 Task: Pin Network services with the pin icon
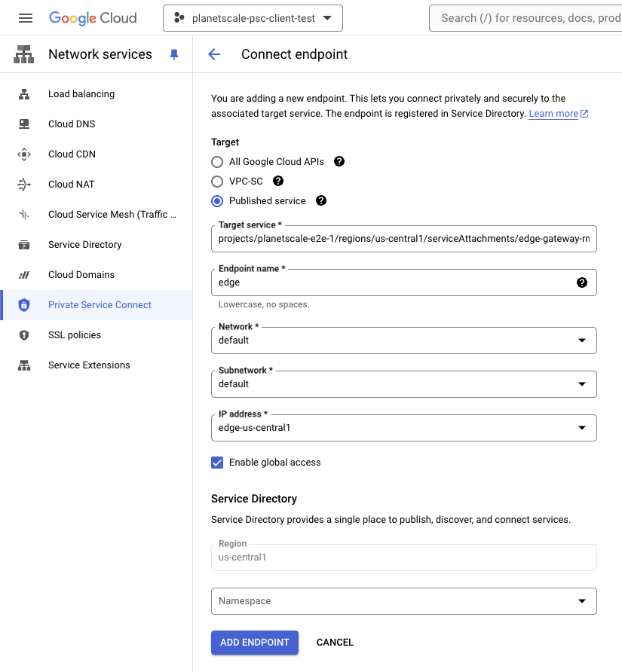(x=174, y=54)
